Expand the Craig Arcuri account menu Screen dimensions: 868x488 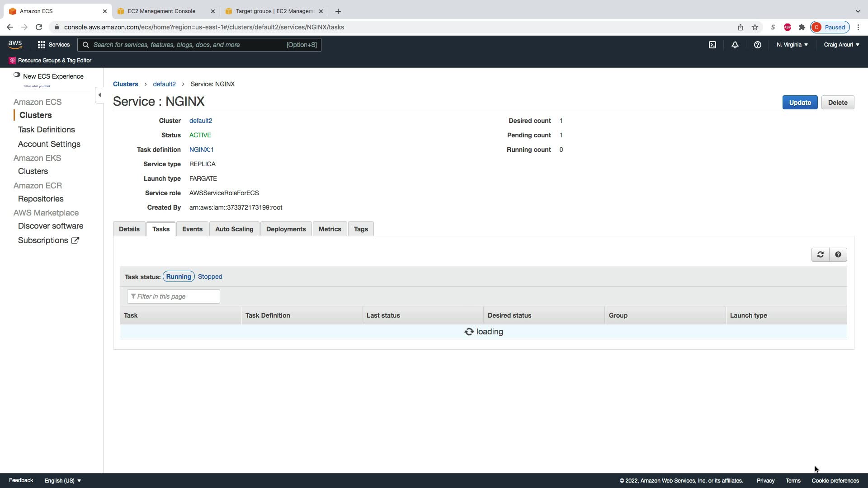841,45
